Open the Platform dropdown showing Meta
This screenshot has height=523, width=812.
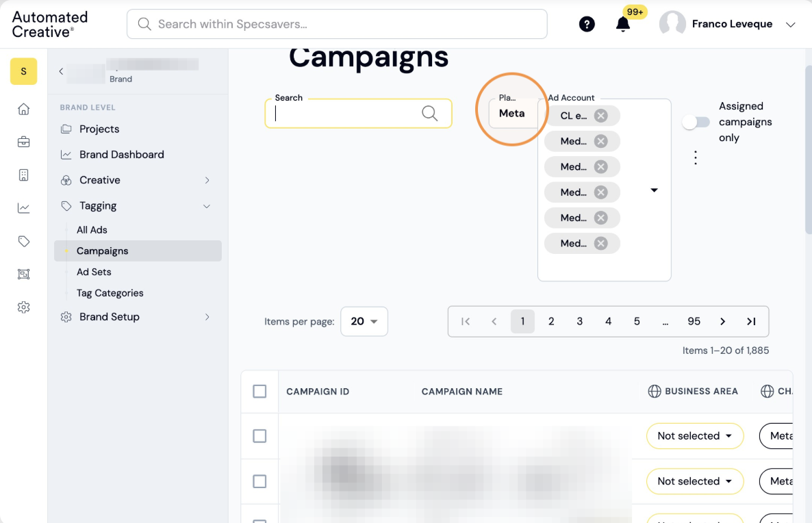[x=511, y=114]
